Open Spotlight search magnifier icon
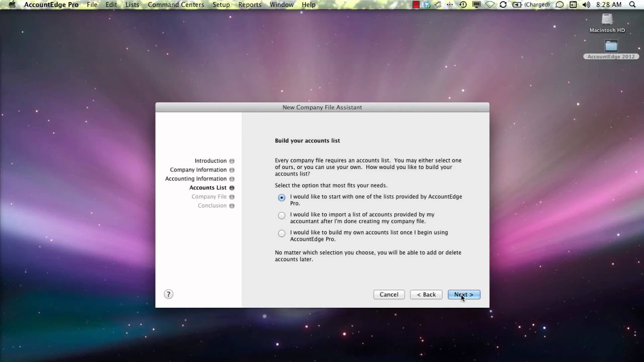Screen dimensions: 644x362 tap(632, 5)
